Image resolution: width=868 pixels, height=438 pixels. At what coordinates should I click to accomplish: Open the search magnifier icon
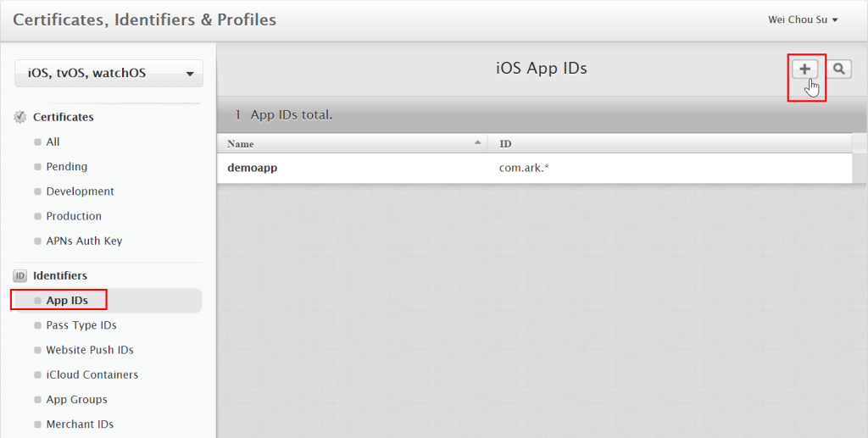[x=839, y=69]
